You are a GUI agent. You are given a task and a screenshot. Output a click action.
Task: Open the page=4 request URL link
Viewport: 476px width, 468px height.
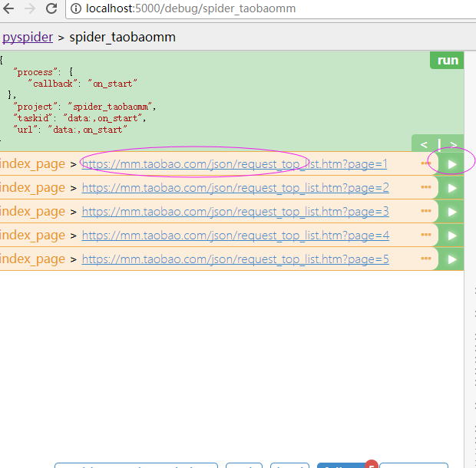coord(235,236)
